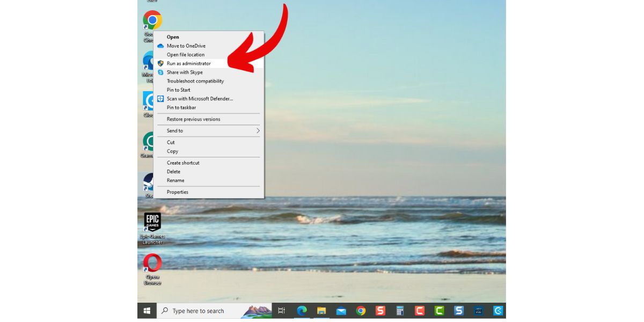This screenshot has height=322, width=644.
Task: Open Google Chrome desktop shortcut
Action: pyautogui.click(x=152, y=20)
